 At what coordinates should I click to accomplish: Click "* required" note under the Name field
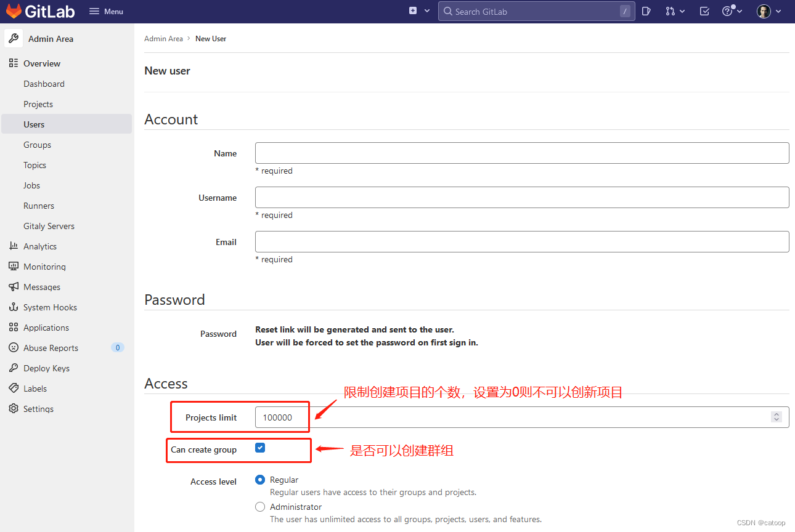coord(274,171)
